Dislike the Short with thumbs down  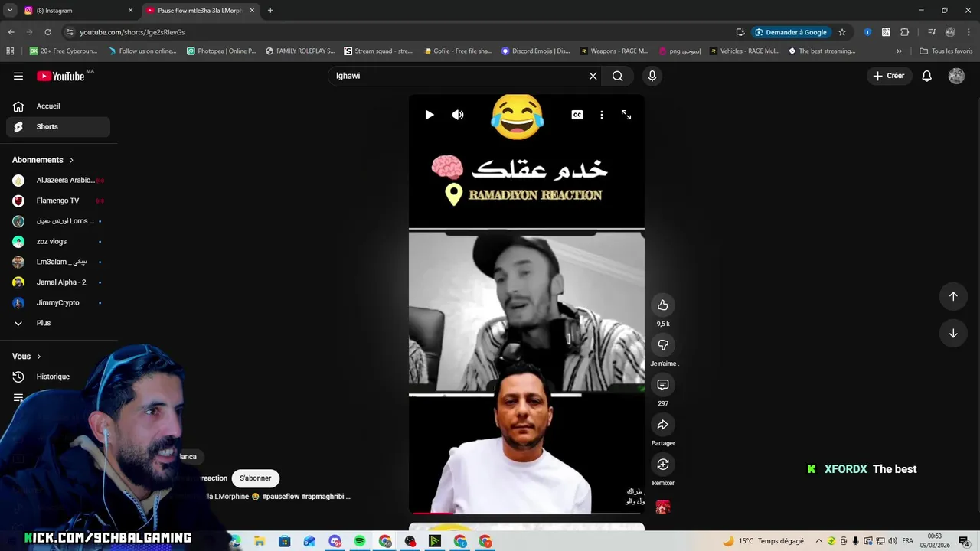point(663,345)
